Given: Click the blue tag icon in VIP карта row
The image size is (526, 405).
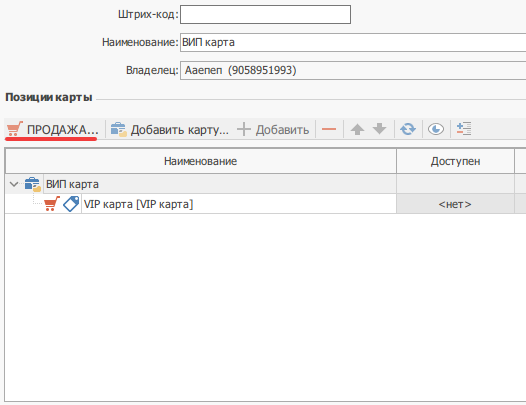Looking at the screenshot, I should tap(71, 204).
